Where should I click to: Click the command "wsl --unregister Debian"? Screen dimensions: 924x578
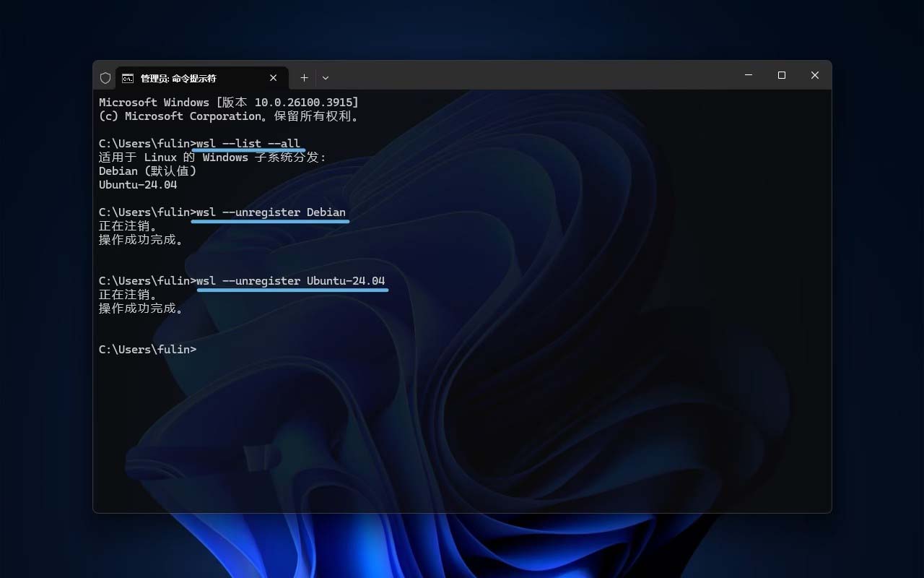(x=271, y=212)
